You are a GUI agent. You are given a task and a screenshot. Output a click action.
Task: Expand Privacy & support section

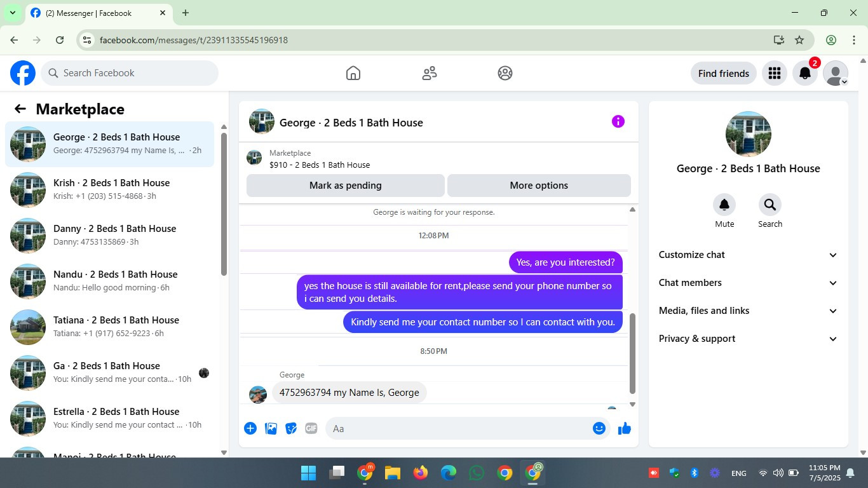(749, 339)
